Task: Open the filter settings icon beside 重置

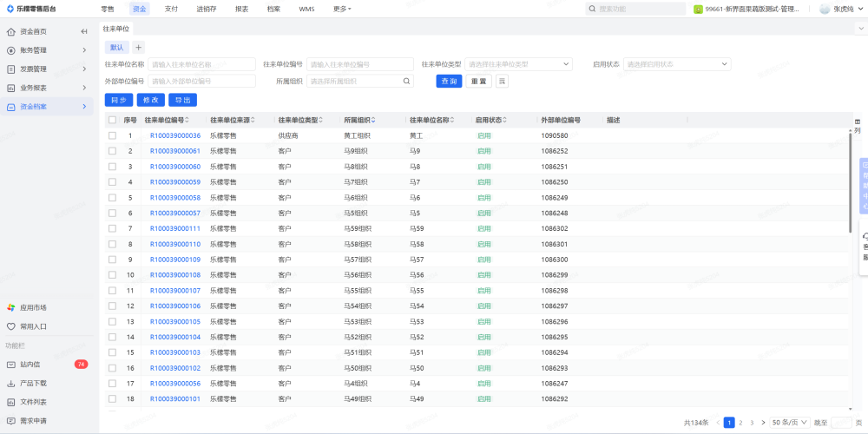Action: click(x=502, y=81)
